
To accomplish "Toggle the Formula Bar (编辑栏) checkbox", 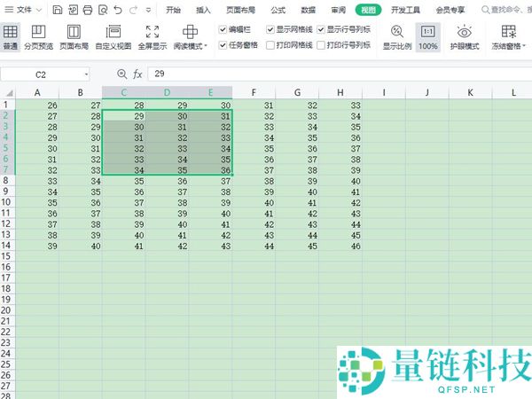I will pos(223,29).
